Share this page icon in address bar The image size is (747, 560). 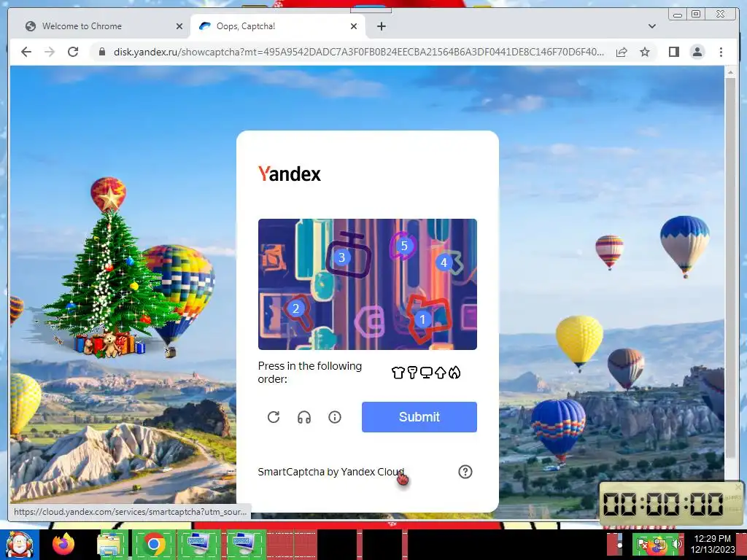pos(622,52)
